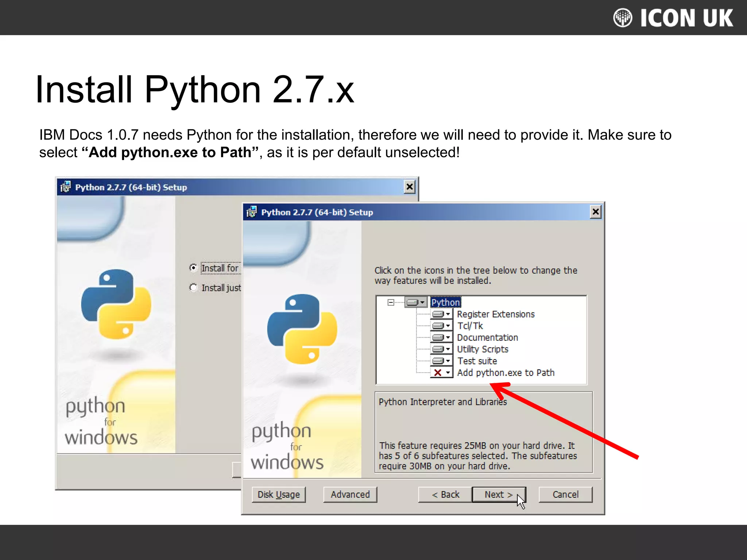Select the 'Install just' radio button in back window
The image size is (747, 560).
(193, 288)
